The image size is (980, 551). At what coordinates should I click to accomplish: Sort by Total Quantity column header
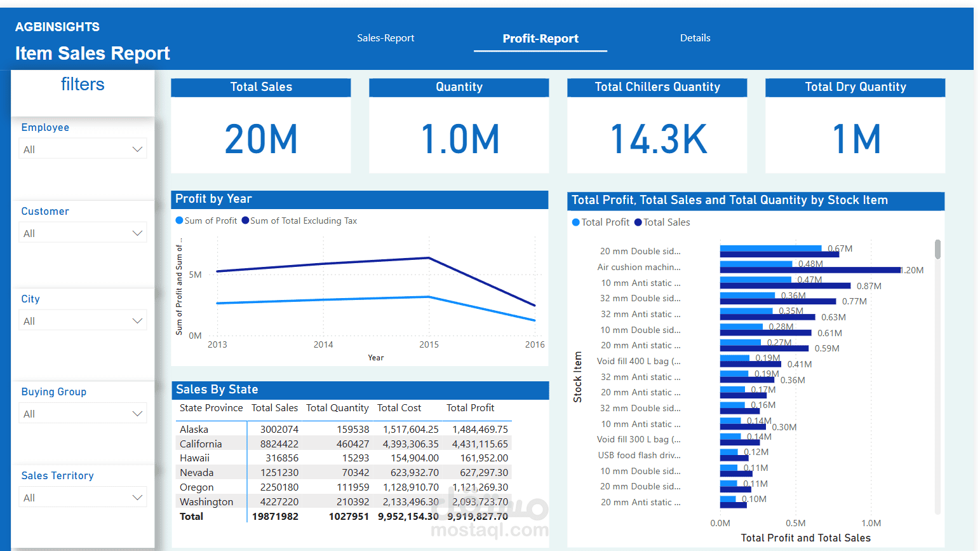(x=337, y=408)
